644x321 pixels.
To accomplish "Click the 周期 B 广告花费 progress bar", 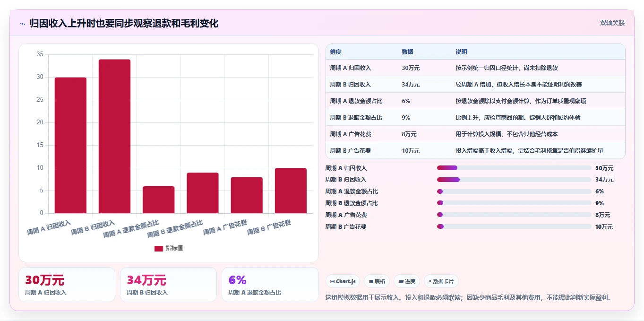I will 514,226.
